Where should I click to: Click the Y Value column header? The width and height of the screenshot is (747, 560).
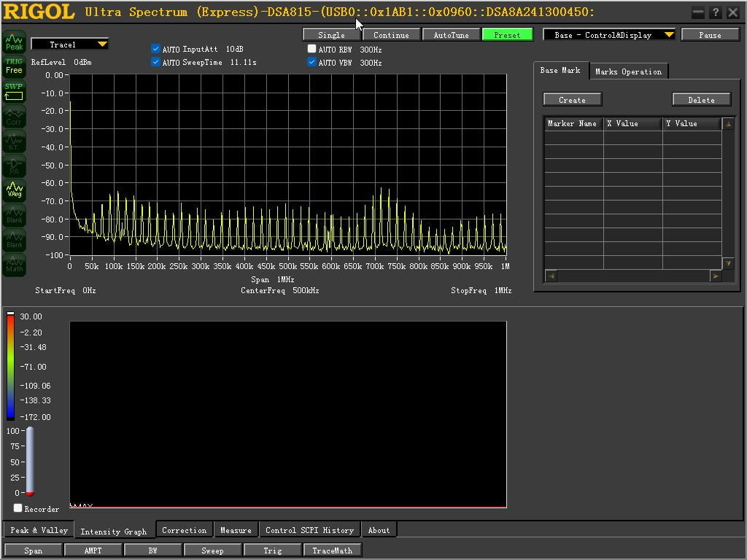coord(692,123)
